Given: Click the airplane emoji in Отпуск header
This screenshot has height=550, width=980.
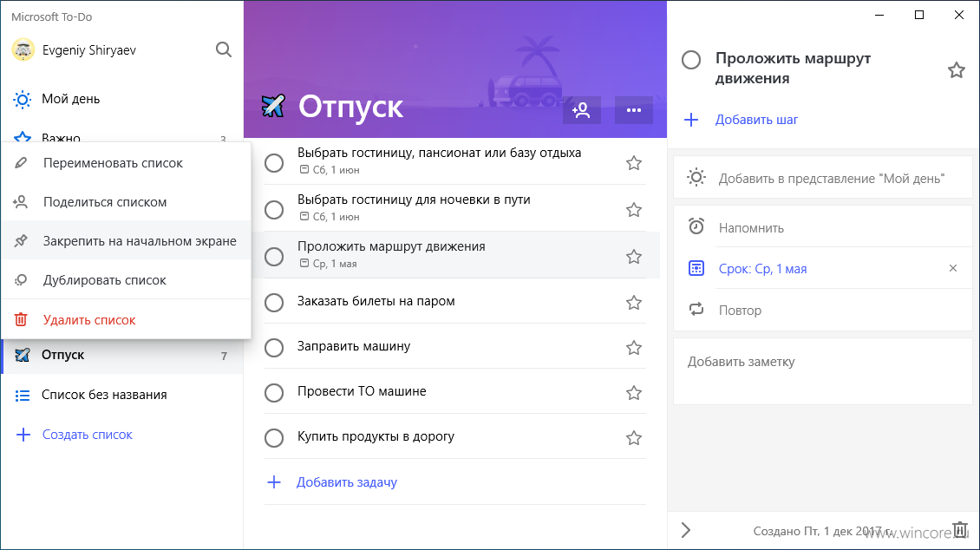Looking at the screenshot, I should (273, 106).
